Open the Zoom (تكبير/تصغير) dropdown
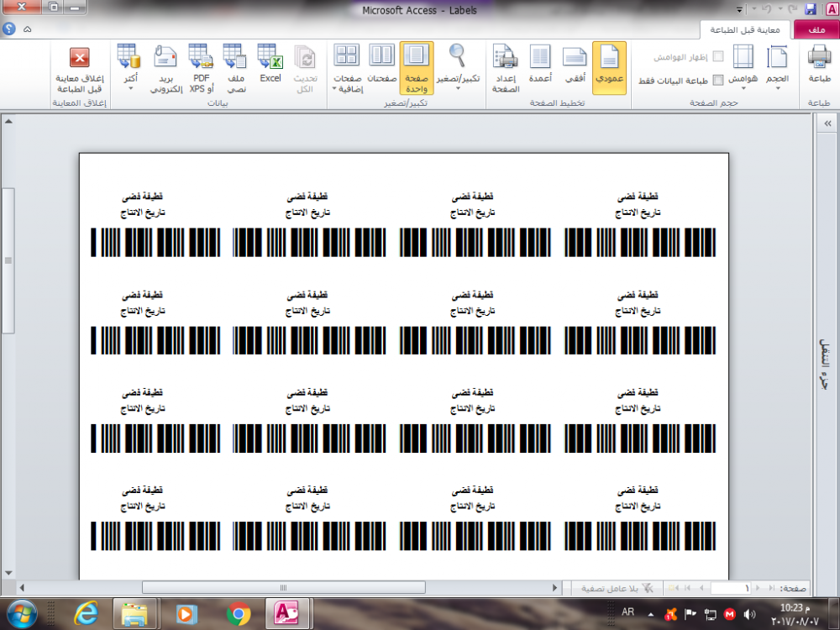This screenshot has height=630, width=840. pyautogui.click(x=458, y=66)
